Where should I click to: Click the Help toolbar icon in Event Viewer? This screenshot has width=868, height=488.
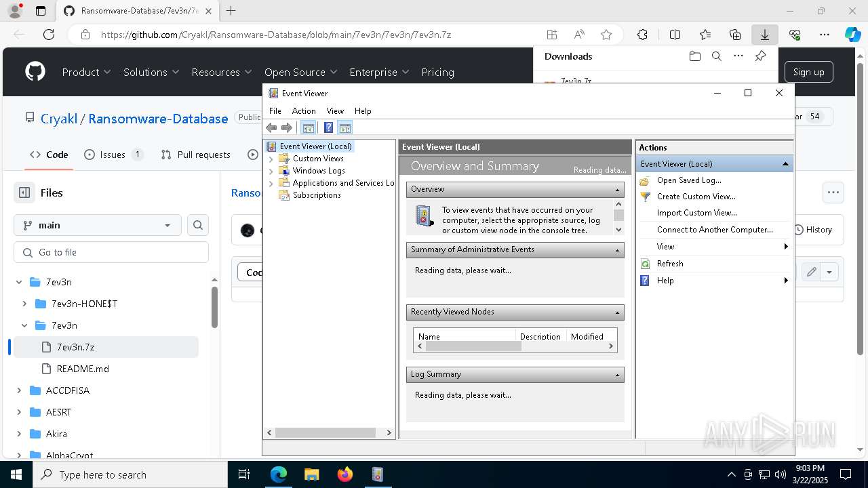click(x=328, y=127)
